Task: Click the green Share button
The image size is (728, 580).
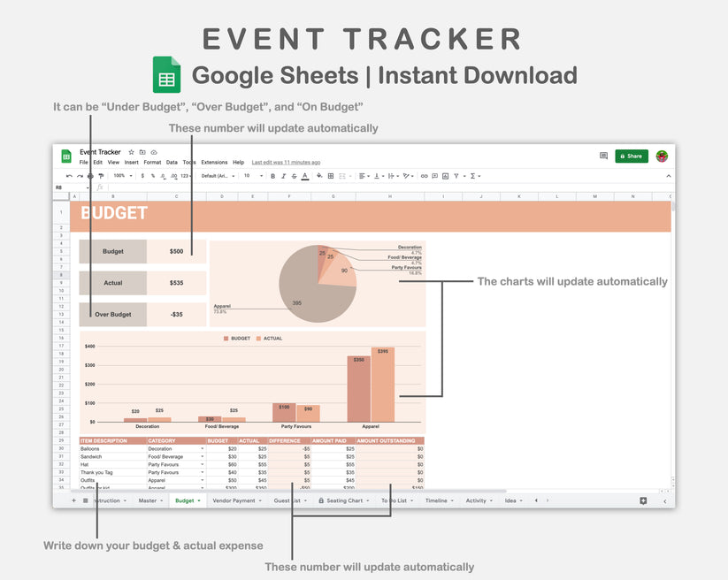Action: (632, 156)
